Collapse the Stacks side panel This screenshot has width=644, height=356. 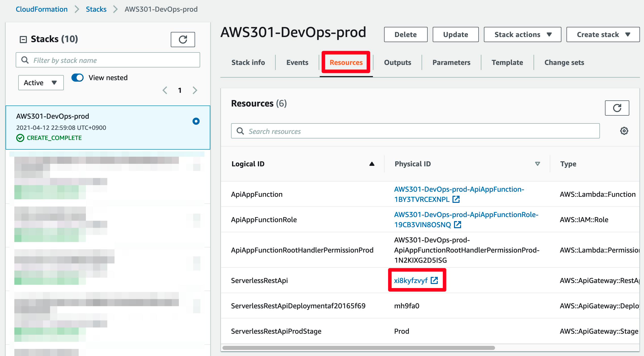pos(23,39)
